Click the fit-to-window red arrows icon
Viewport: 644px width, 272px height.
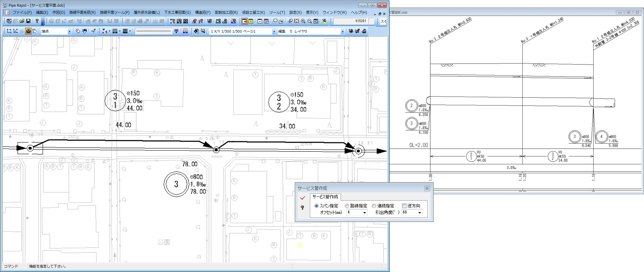click(x=296, y=21)
